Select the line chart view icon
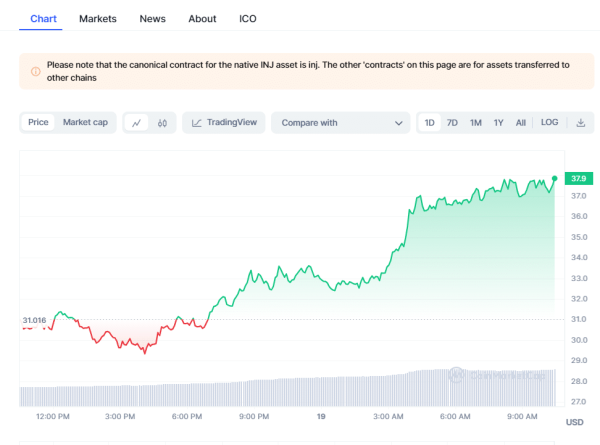The width and height of the screenshot is (600, 445). [x=136, y=123]
